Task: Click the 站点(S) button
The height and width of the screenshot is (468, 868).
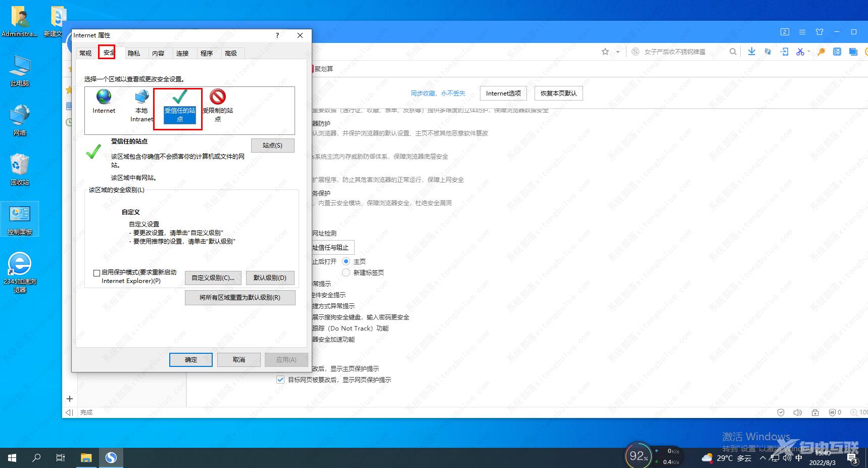Action: point(273,146)
